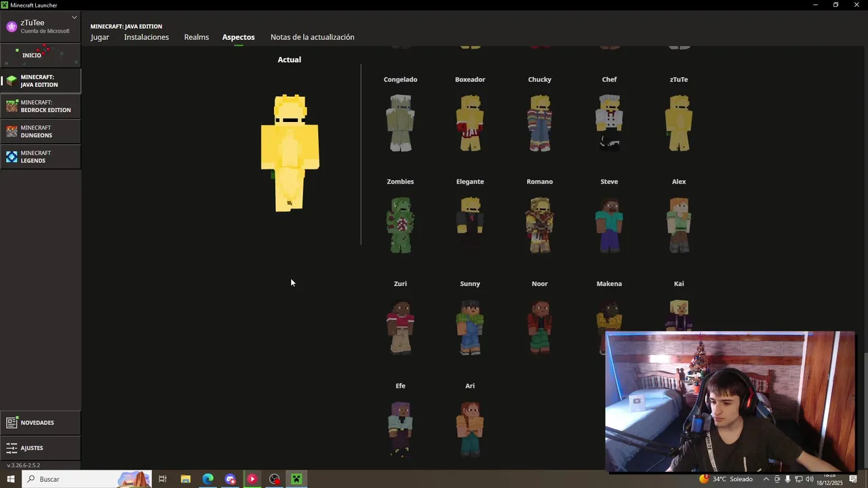The width and height of the screenshot is (868, 488).
Task: Choose the Sunny default skin
Action: [470, 327]
